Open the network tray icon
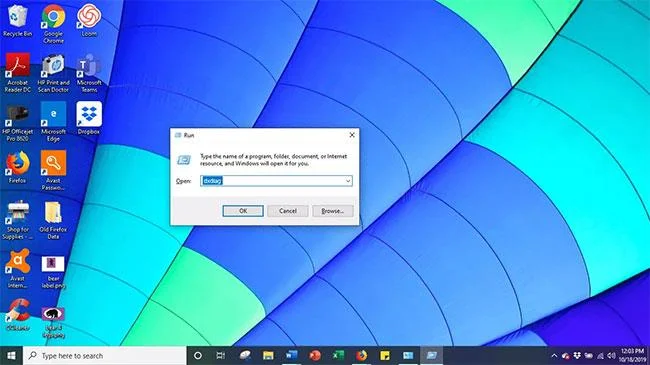This screenshot has width=650, height=365. [600, 356]
